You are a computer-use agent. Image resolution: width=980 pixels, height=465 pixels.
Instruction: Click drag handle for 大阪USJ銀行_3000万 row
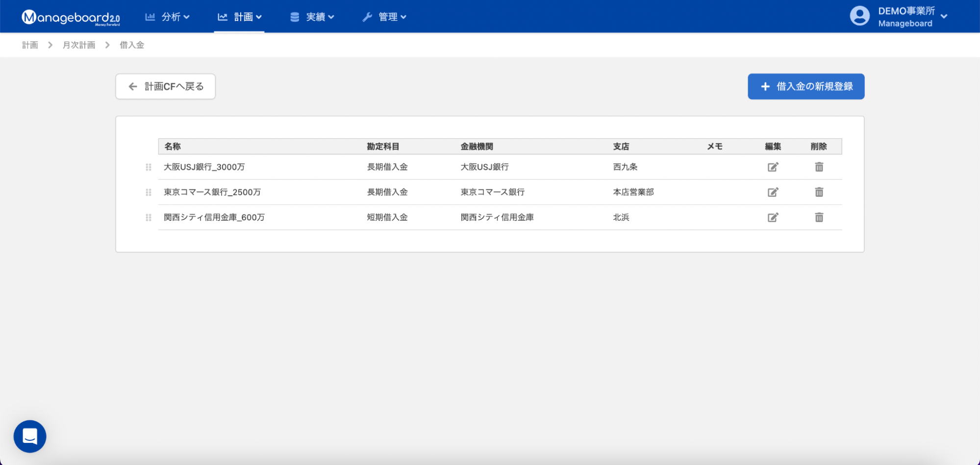[149, 167]
